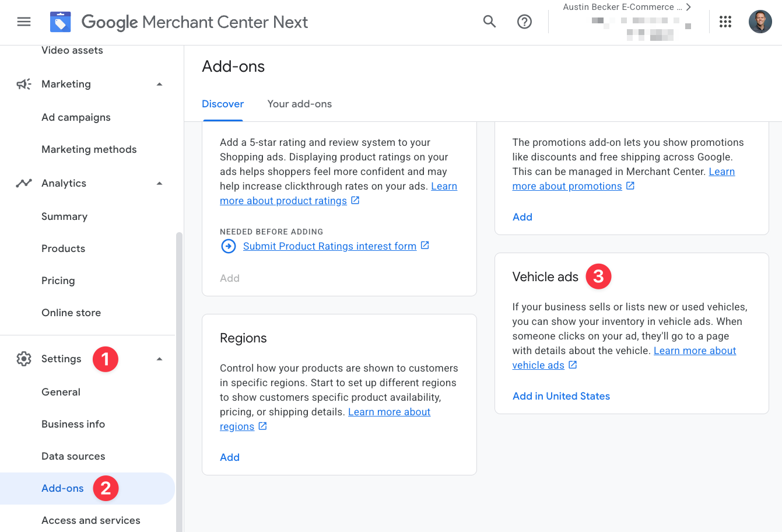This screenshot has height=532, width=782.
Task: Click external link icon after product ratings
Action: pyautogui.click(x=355, y=200)
